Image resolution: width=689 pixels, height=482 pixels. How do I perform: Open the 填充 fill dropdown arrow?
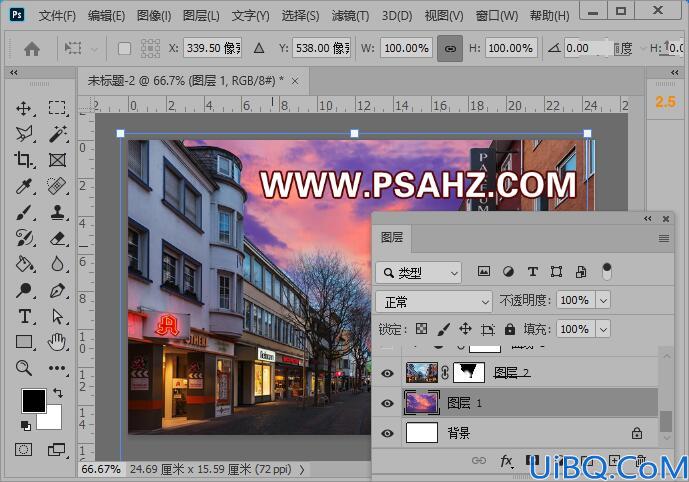point(603,329)
